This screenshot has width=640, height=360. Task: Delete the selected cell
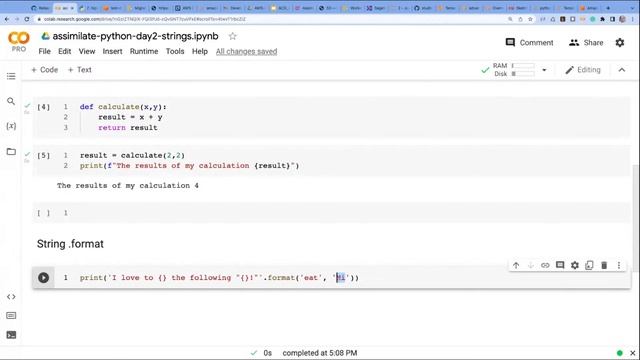(604, 265)
